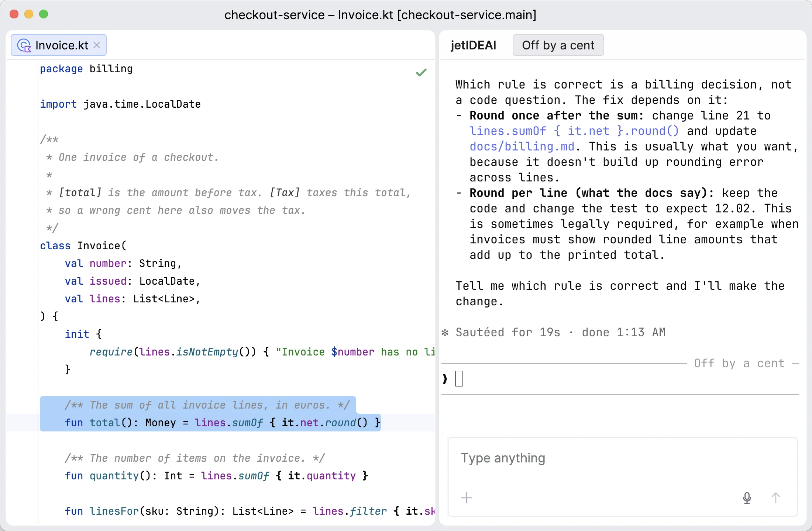Screen dimensions: 812x531
Task: Click the lines.sumOf { it.net }.round() code snippet
Action: [574, 131]
